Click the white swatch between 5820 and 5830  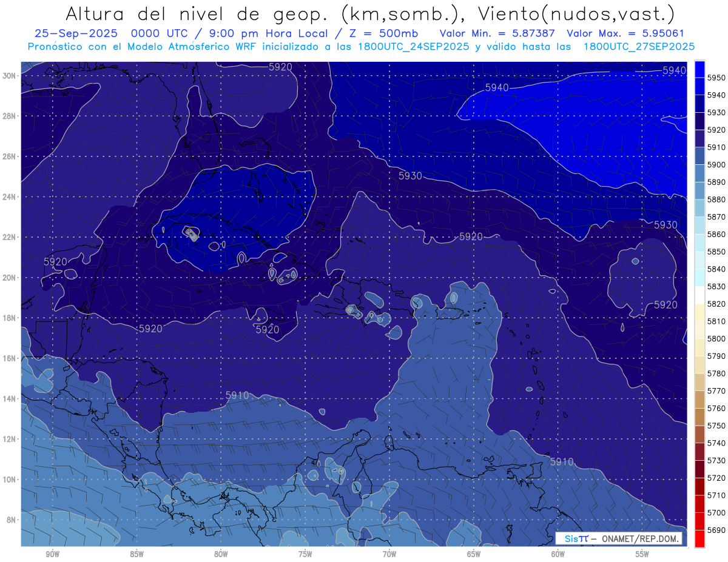pos(699,295)
